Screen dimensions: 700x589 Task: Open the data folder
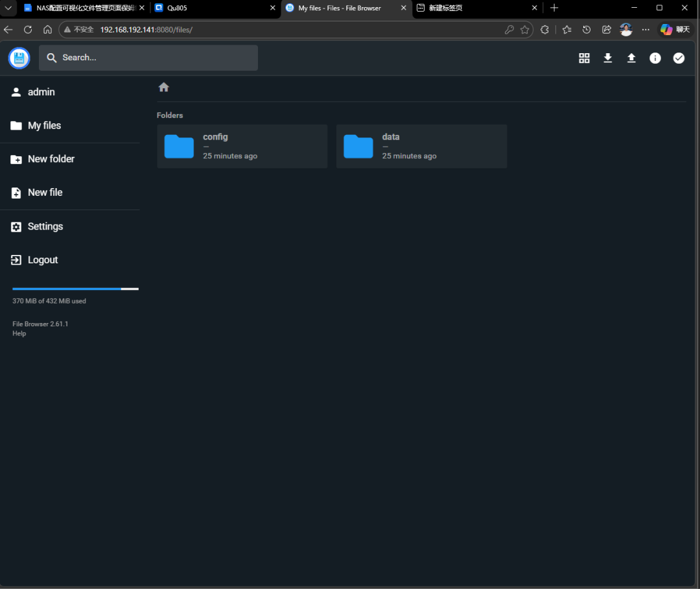[x=421, y=146]
